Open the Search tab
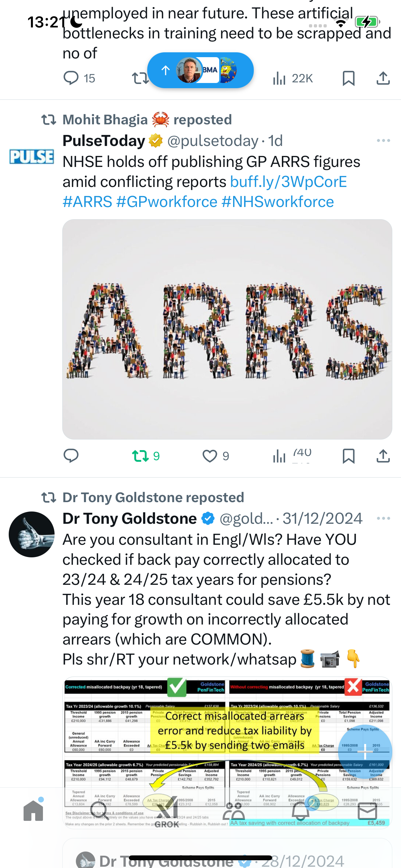The width and height of the screenshot is (401, 868). coord(100,811)
